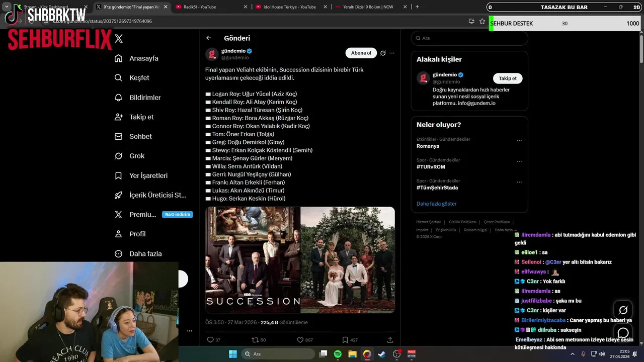Image resolution: width=644 pixels, height=362 pixels.
Task: Click Daha fazla göster link
Action: pyautogui.click(x=436, y=204)
